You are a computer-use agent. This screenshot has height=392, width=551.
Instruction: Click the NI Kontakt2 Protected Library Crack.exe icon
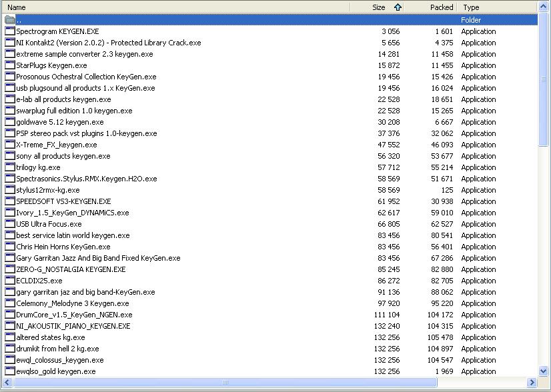pyautogui.click(x=10, y=43)
